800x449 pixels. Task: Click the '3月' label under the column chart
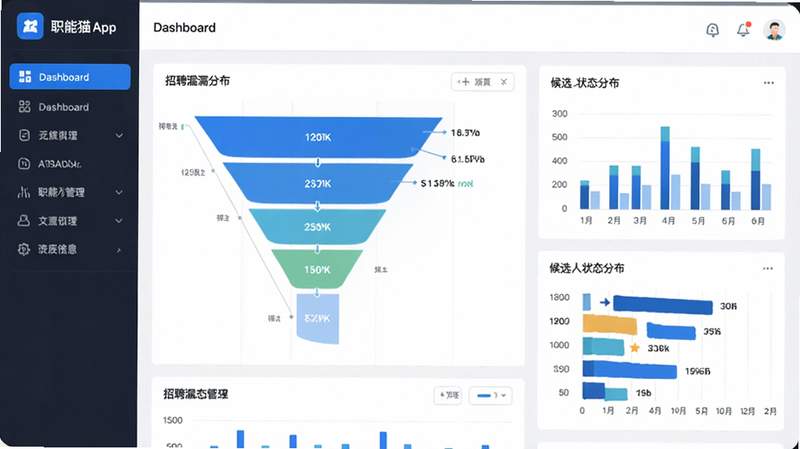(640, 220)
